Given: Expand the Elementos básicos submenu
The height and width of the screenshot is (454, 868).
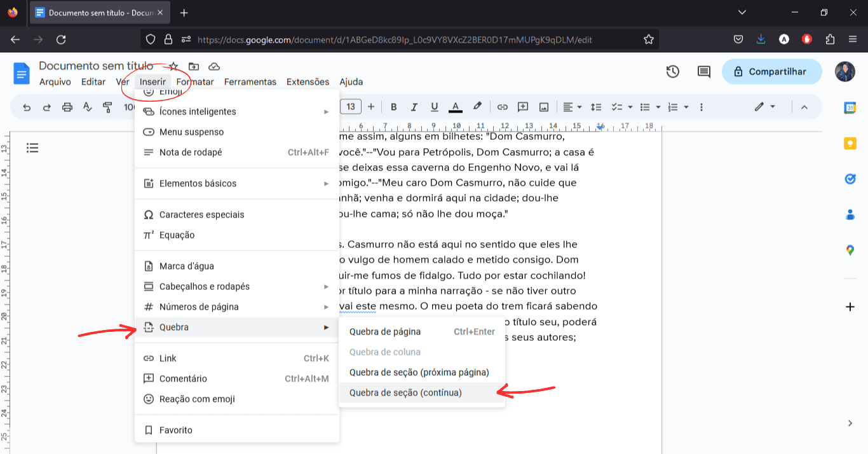Looking at the screenshot, I should (197, 183).
